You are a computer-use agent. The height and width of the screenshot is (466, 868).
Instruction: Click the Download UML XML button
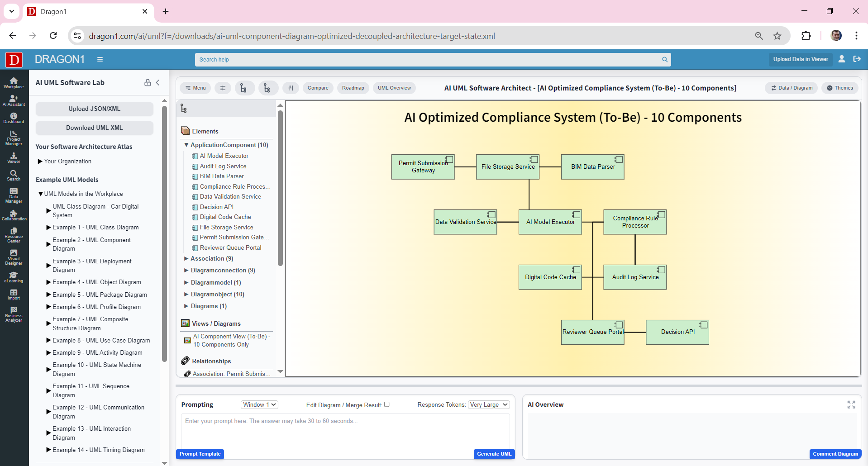pos(94,128)
